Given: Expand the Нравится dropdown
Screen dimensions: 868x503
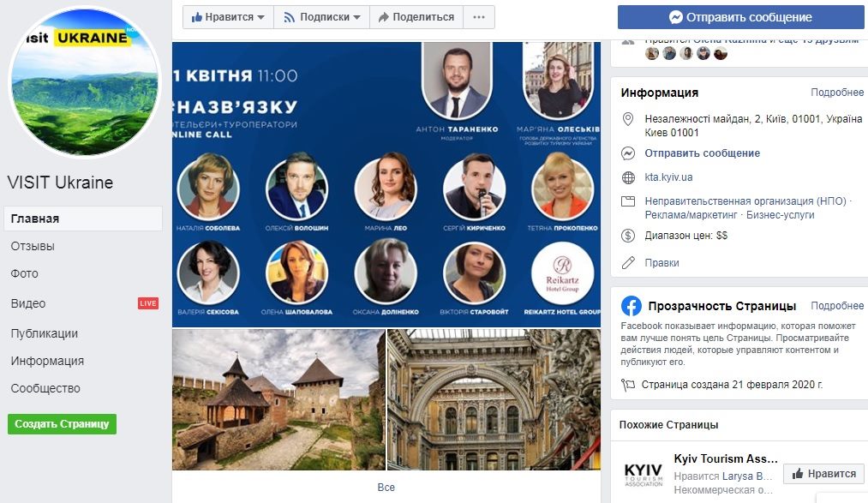Looking at the screenshot, I should pyautogui.click(x=228, y=17).
